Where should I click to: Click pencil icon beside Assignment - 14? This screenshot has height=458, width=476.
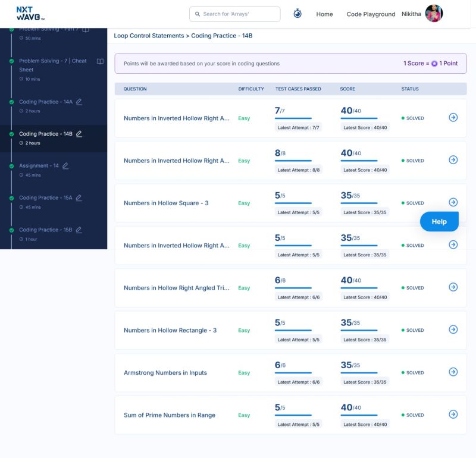coord(65,165)
